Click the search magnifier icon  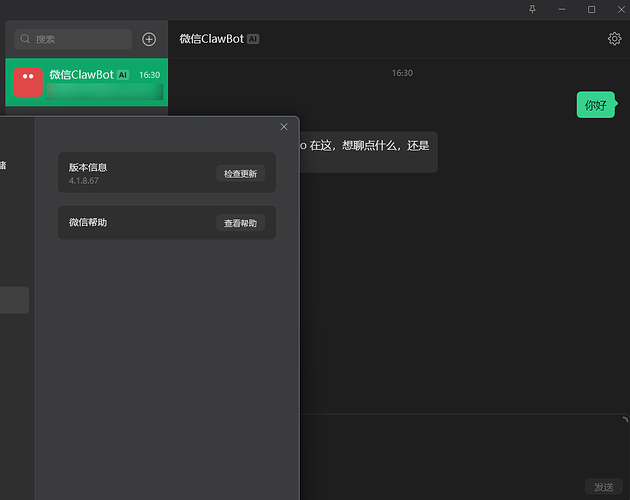(x=25, y=39)
